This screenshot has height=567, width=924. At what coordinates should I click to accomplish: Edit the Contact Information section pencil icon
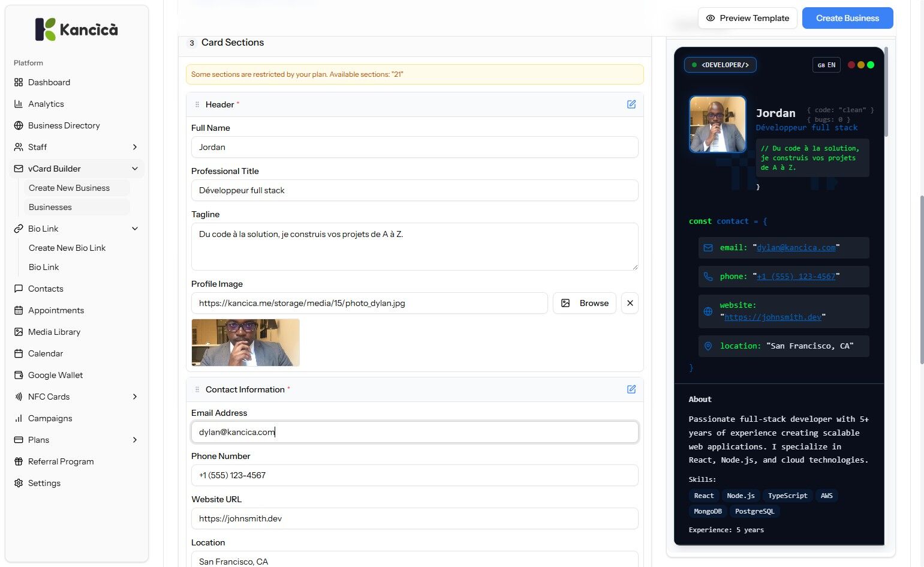[x=631, y=389]
